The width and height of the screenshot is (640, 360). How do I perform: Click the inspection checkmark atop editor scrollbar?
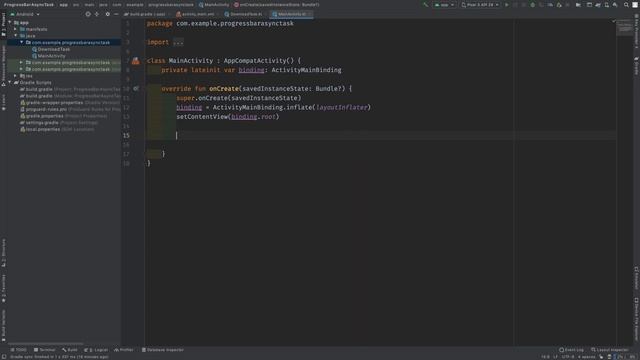point(613,21)
